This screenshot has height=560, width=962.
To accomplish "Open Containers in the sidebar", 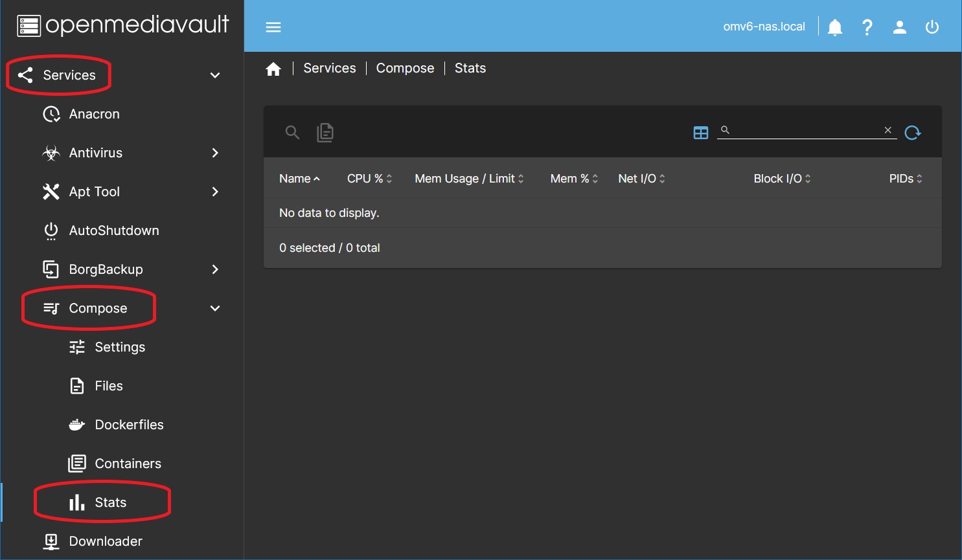I will coord(128,464).
